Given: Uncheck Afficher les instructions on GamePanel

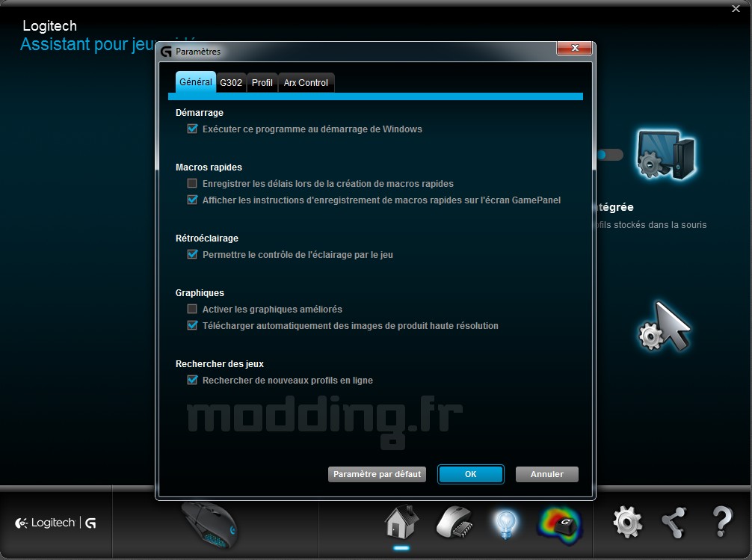Looking at the screenshot, I should [x=192, y=200].
